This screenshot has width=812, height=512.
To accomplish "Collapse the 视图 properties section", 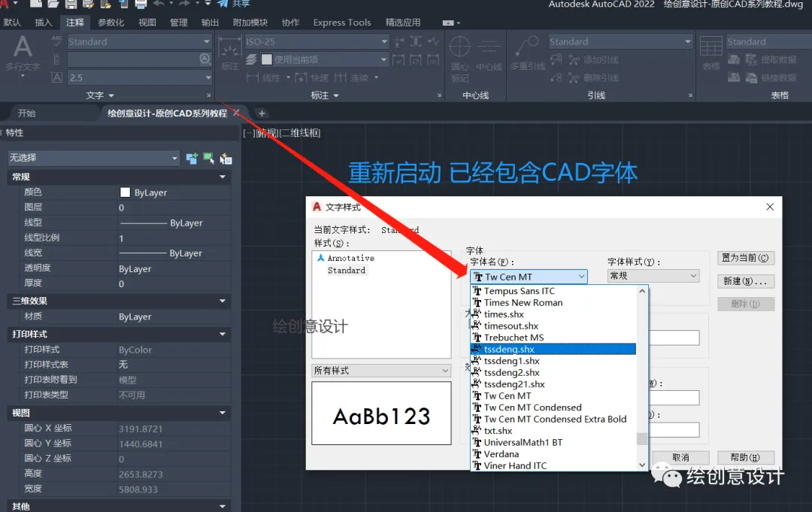I will click(x=223, y=413).
